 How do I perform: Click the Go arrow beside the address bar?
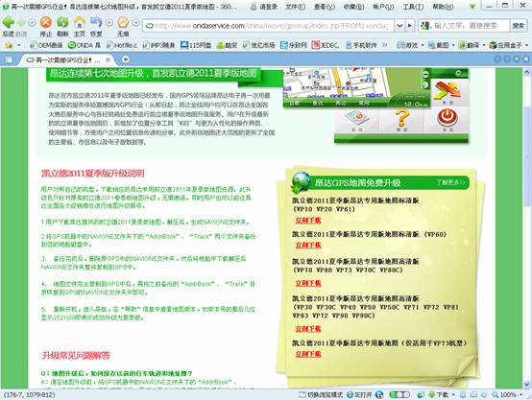click(410, 26)
